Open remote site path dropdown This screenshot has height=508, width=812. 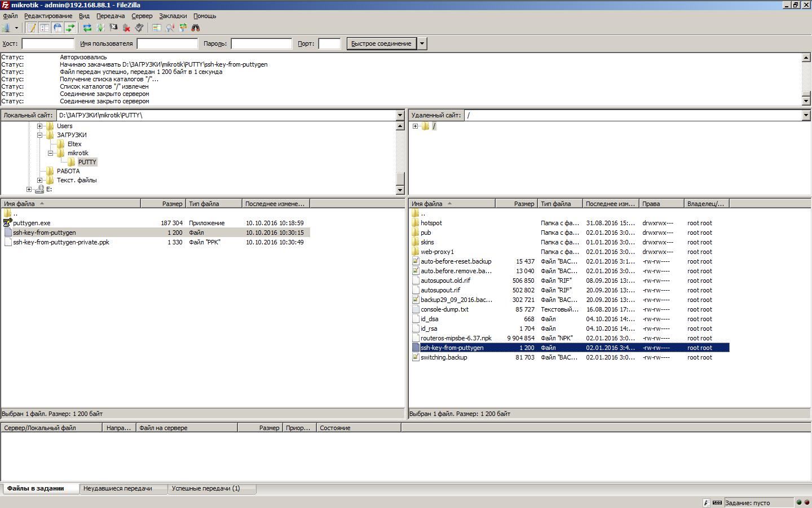coord(806,115)
